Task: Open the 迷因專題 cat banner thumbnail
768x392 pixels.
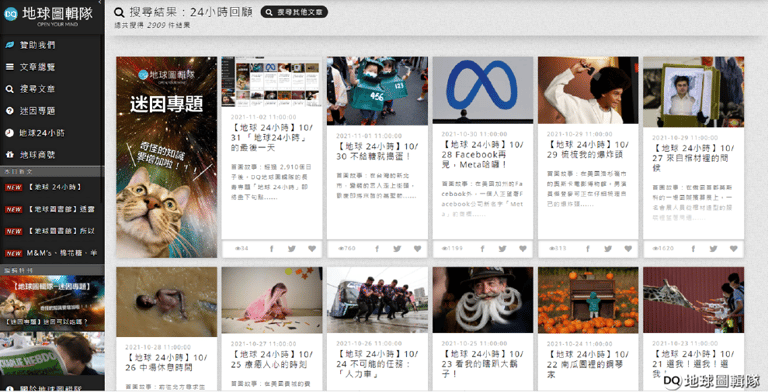Action: 167,157
